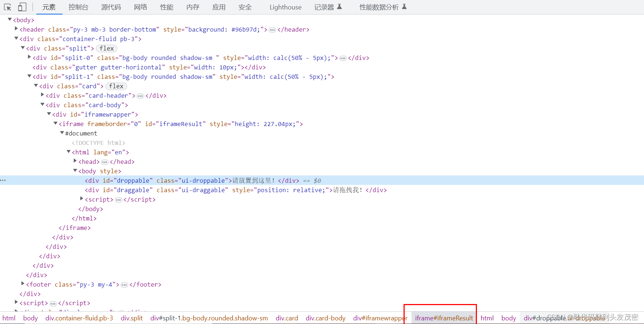644x324 pixels.
Task: Collapse the iframewrapper div node
Action: 49,114
